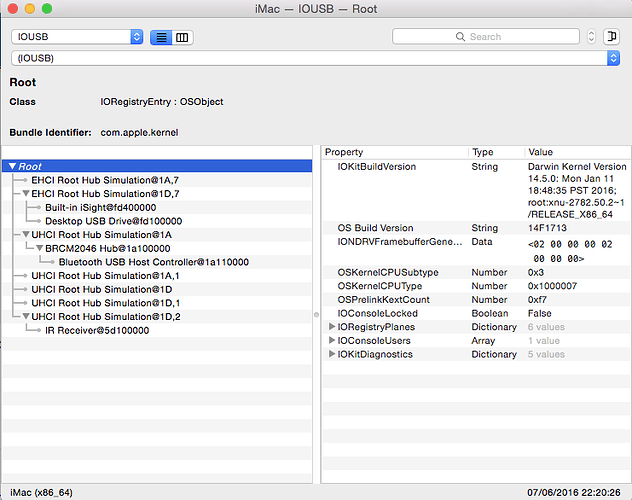The image size is (632, 500).
Task: Click the IORegistryEntry : OSObject class text
Action: tap(162, 102)
